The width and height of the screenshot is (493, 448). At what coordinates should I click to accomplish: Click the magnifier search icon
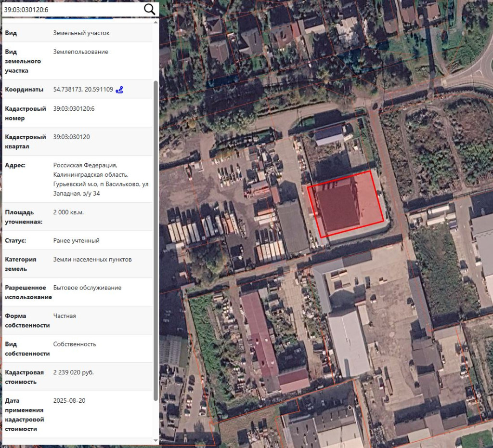[150, 10]
